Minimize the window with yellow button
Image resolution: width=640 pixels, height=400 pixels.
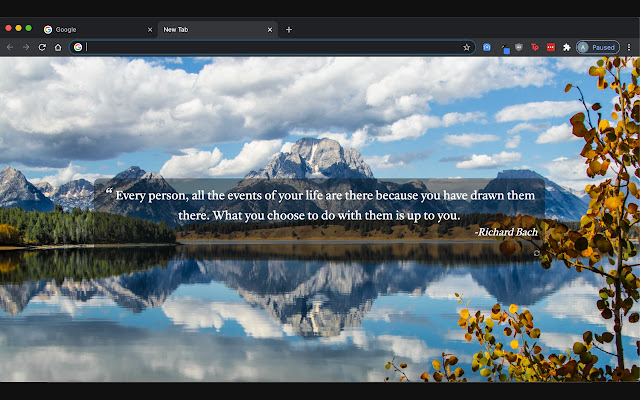pyautogui.click(x=18, y=28)
